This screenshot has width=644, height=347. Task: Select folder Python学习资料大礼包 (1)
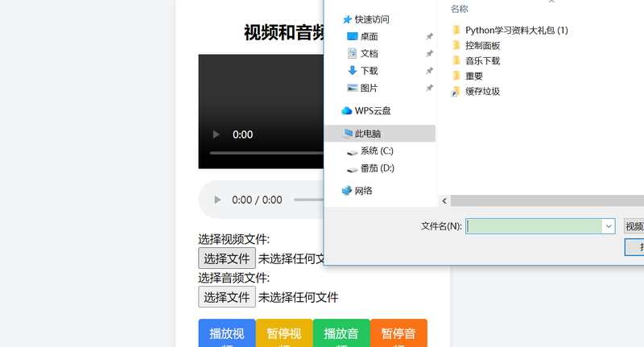point(516,30)
